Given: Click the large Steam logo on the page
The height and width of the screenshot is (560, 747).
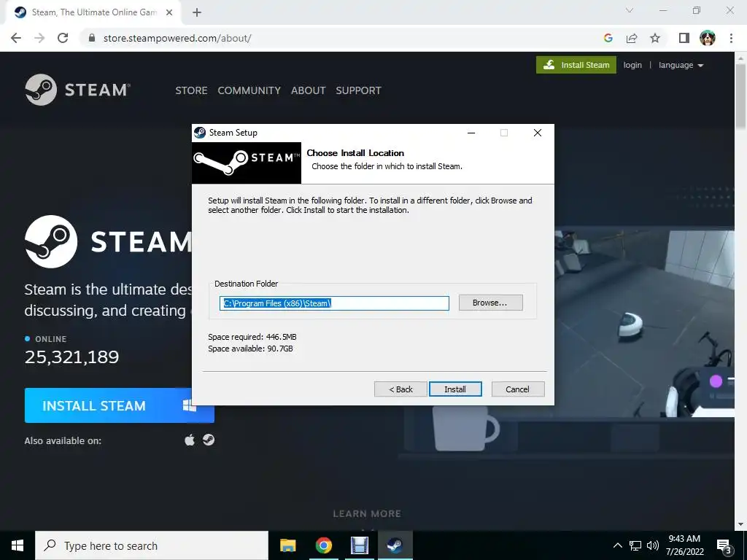Looking at the screenshot, I should pos(50,241).
